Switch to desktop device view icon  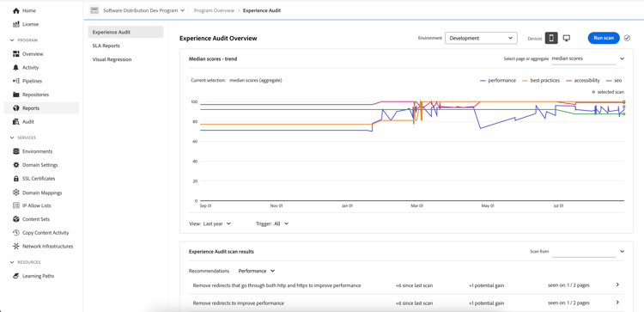click(567, 38)
